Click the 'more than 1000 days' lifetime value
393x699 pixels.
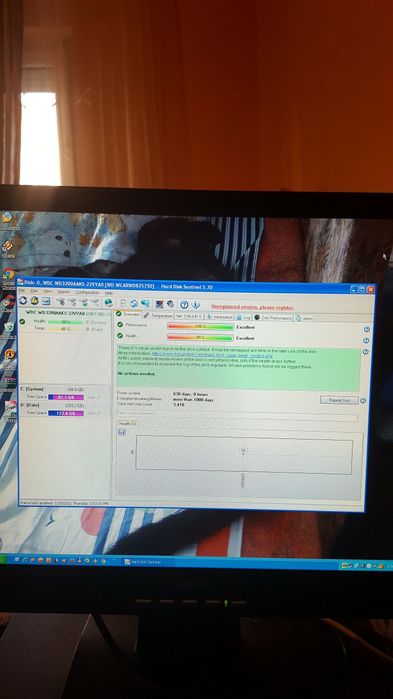(x=193, y=399)
